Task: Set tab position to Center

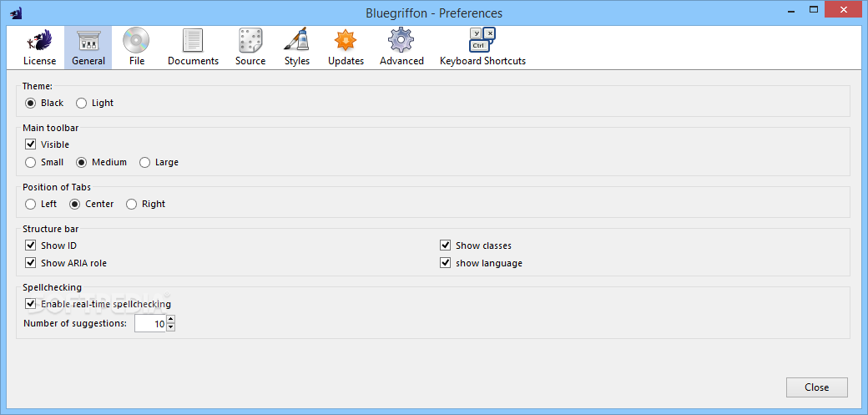Action: [x=75, y=205]
